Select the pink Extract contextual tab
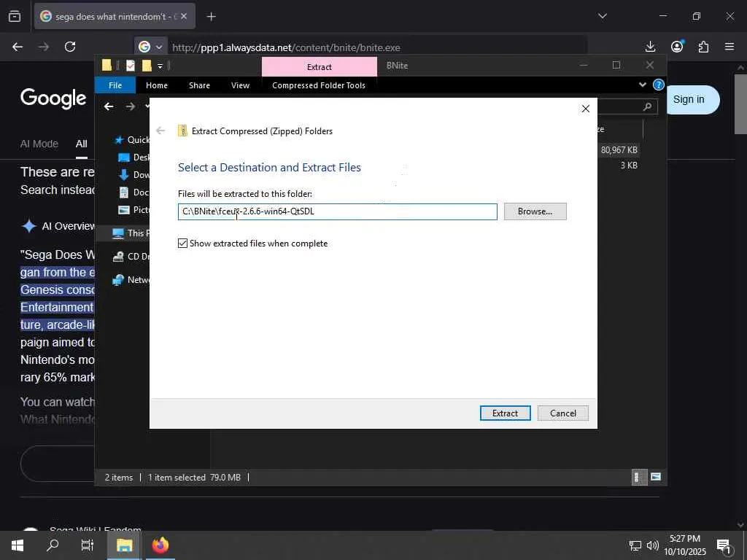747x560 pixels. (x=320, y=66)
